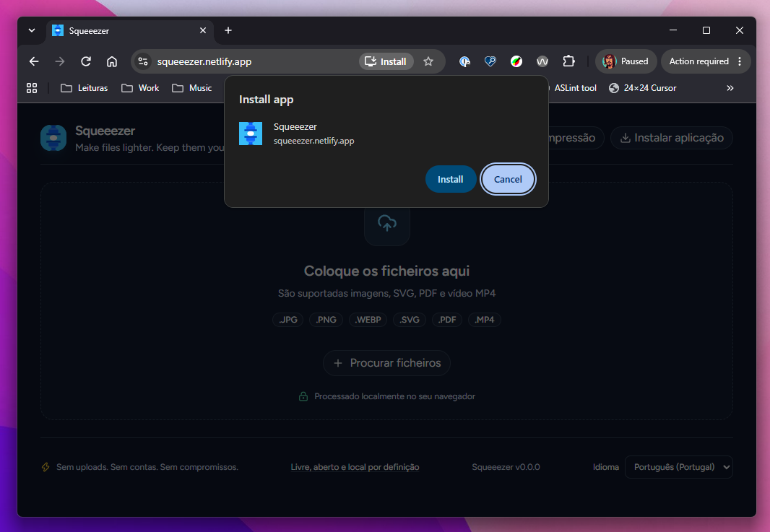Click the .PDF format chip

(x=447, y=320)
